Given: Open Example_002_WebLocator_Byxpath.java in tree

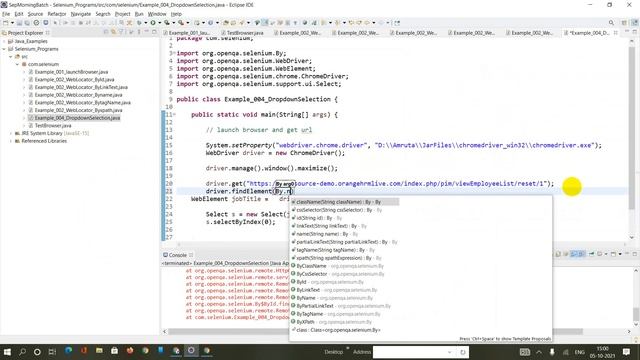Looking at the screenshot, I should coord(78,110).
